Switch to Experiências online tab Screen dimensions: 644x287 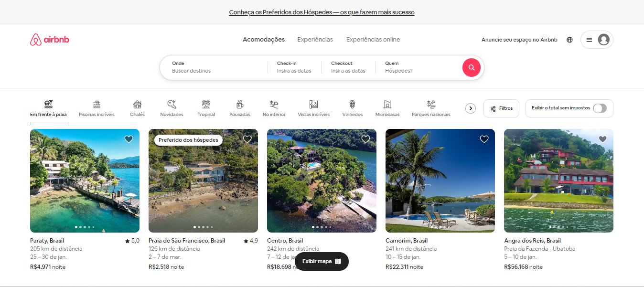click(x=373, y=40)
